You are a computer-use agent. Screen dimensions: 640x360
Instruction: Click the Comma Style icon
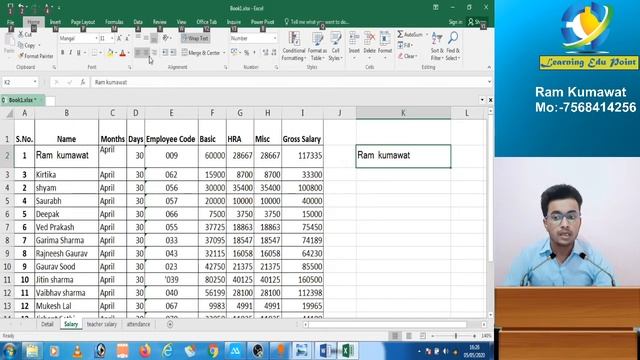click(x=255, y=53)
